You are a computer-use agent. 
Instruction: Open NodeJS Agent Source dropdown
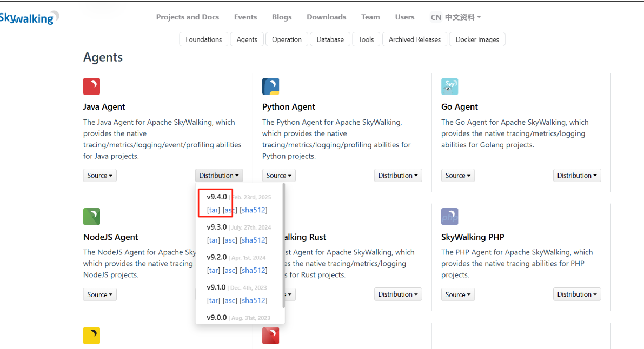point(100,294)
